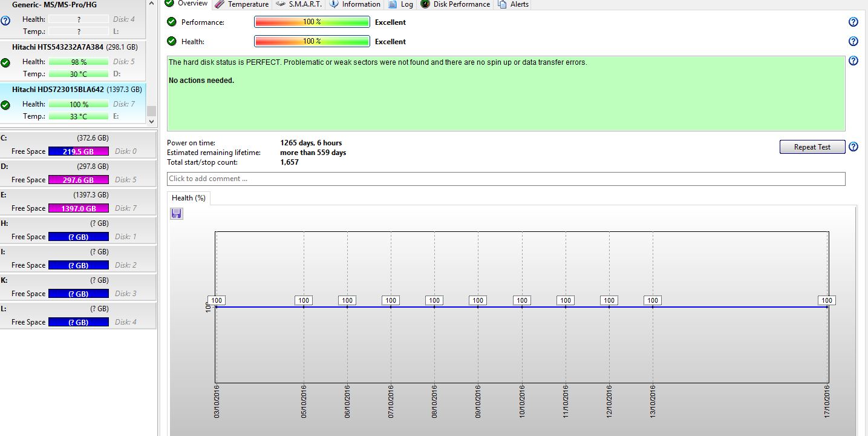868x436 pixels.
Task: Click the help icon beside the green status text box
Action: (x=853, y=61)
